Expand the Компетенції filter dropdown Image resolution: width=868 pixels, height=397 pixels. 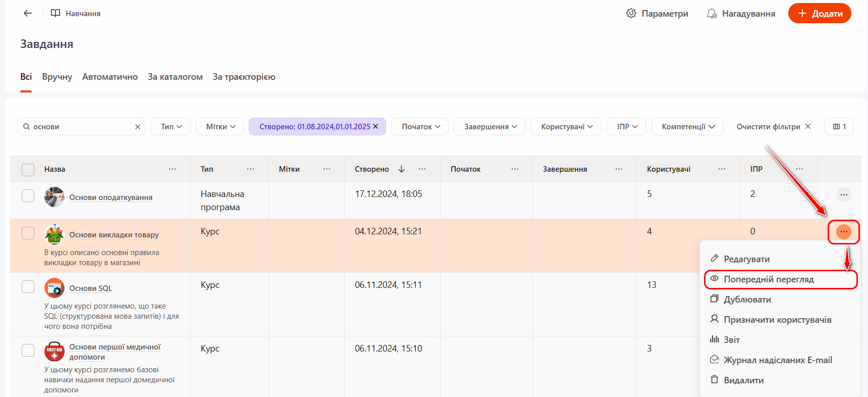click(x=687, y=127)
